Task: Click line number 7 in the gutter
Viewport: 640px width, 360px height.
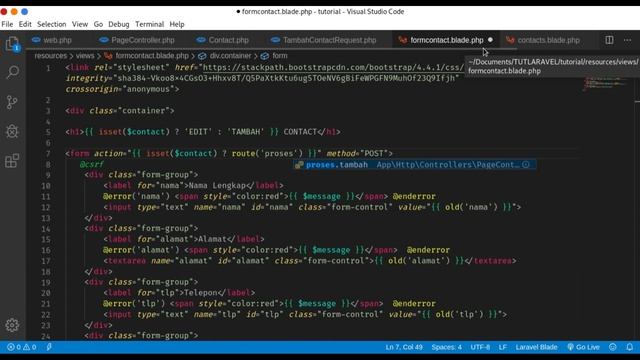Action: 48,153
